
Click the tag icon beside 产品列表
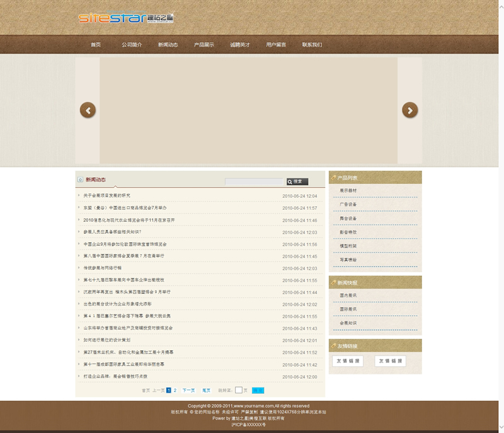tap(333, 178)
